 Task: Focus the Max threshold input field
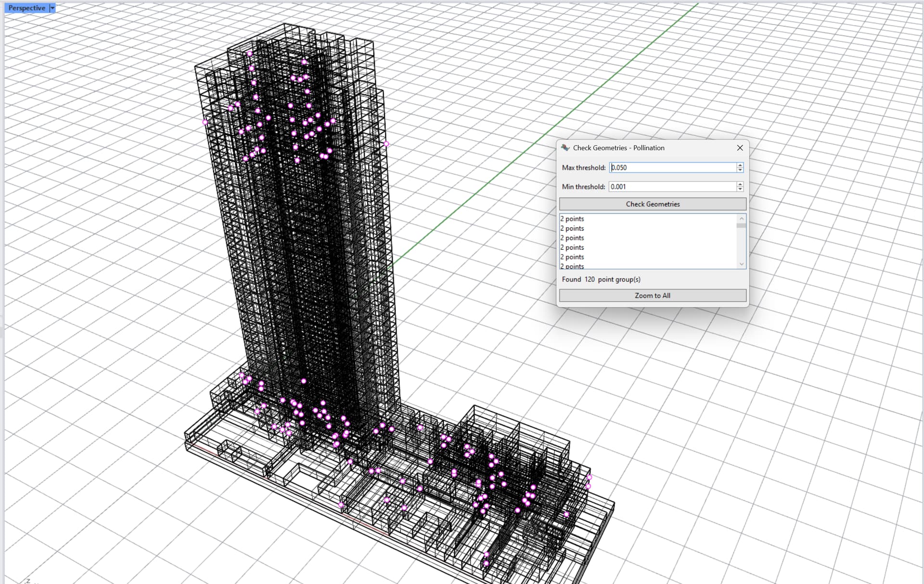click(673, 168)
